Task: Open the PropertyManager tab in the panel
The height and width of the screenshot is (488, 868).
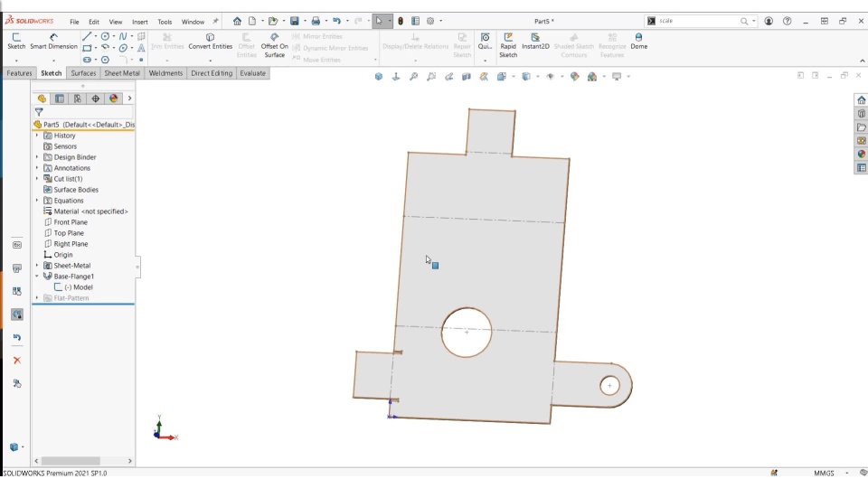Action: 60,99
